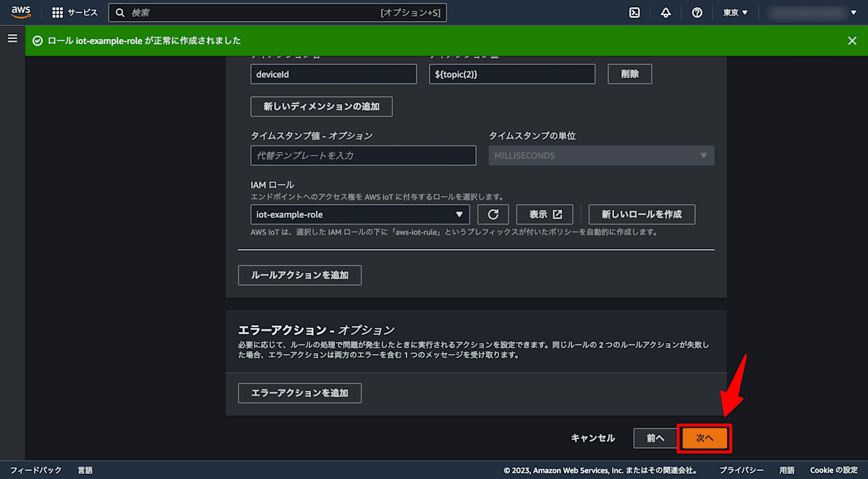Click the deviceId dimension name field
Image resolution: width=868 pixels, height=479 pixels.
click(x=333, y=74)
